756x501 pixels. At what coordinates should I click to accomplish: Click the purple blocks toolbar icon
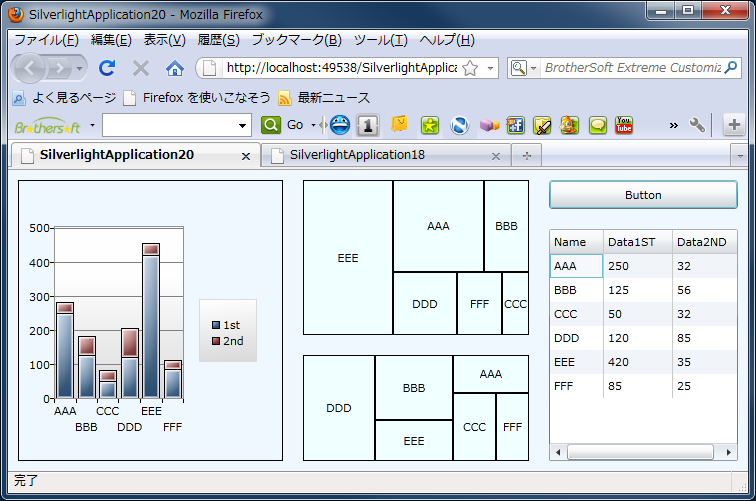tap(489, 125)
